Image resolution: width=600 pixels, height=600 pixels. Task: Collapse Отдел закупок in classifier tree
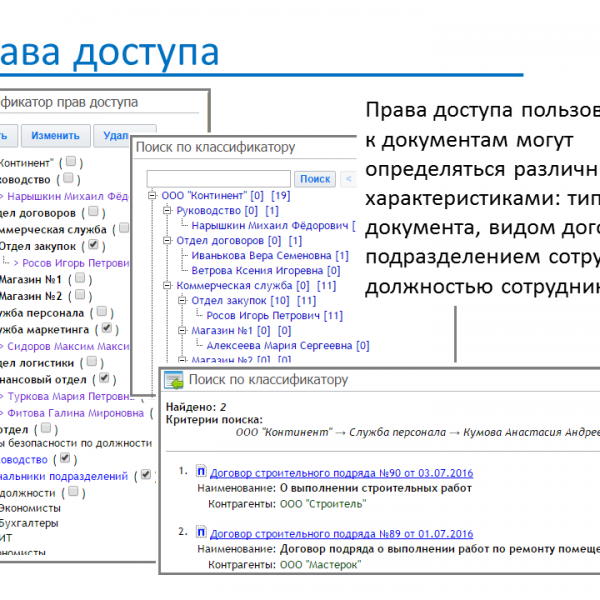click(182, 300)
